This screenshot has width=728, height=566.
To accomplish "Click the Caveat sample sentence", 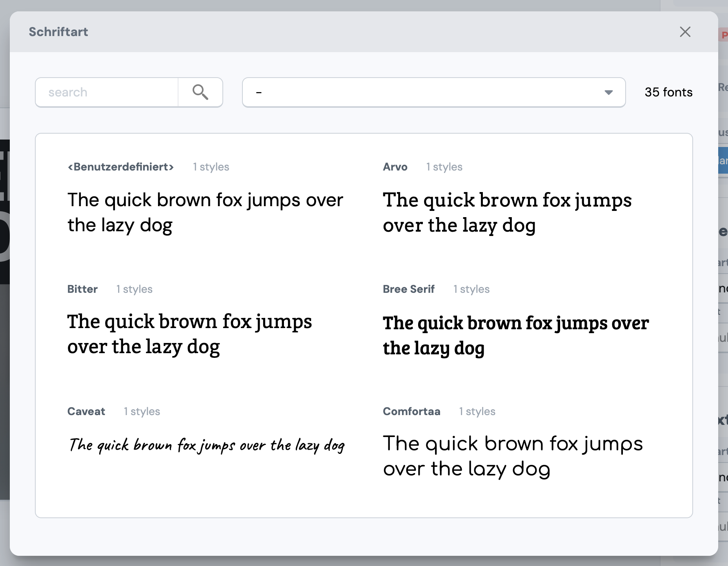I will click(207, 445).
